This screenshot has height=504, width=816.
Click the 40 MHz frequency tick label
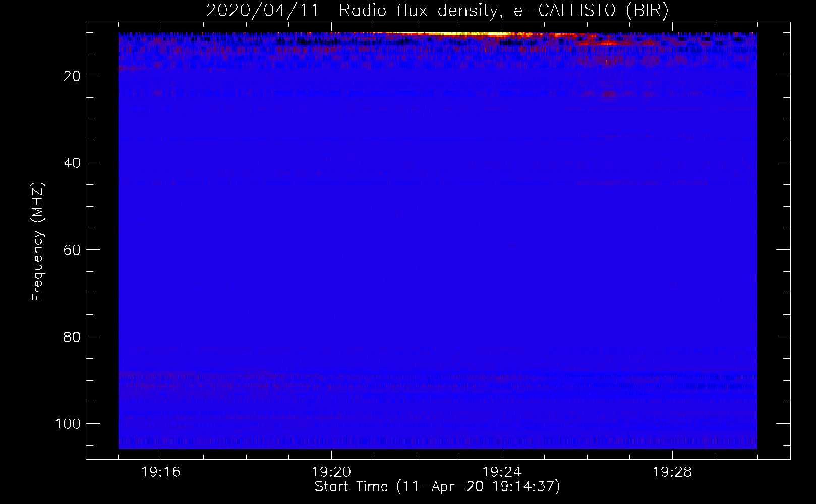pyautogui.click(x=72, y=163)
